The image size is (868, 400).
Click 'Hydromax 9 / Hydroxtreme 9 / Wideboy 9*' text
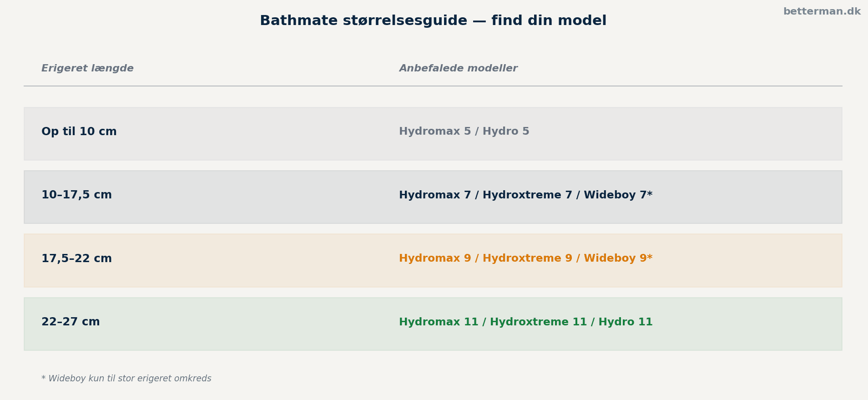526,258
